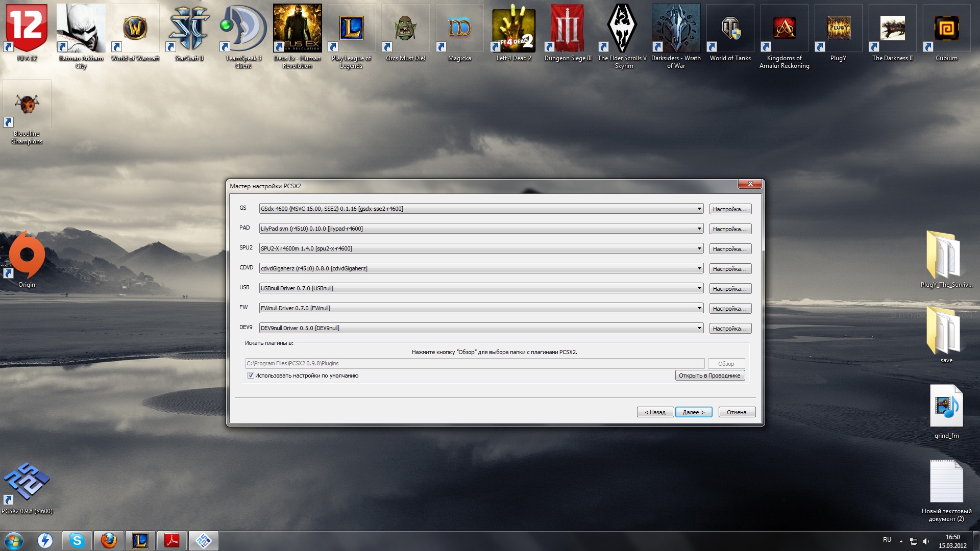The height and width of the screenshot is (551, 980).
Task: Launch the Skyrim desktop icon
Action: (622, 29)
